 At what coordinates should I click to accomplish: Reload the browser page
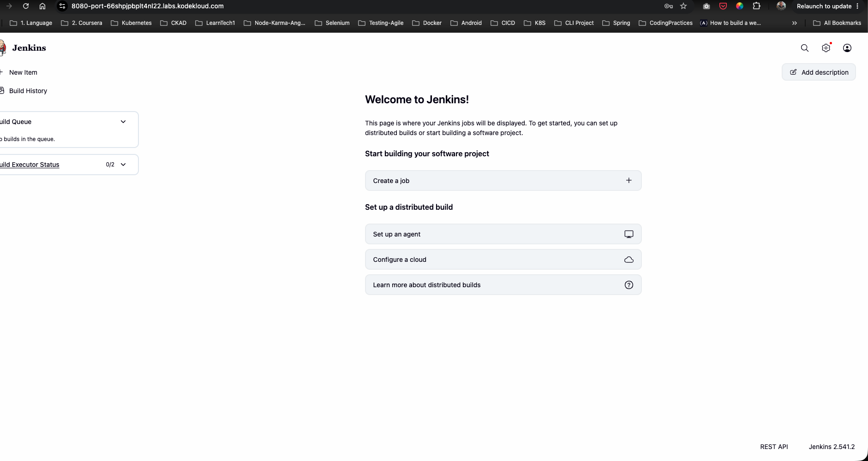(x=26, y=6)
